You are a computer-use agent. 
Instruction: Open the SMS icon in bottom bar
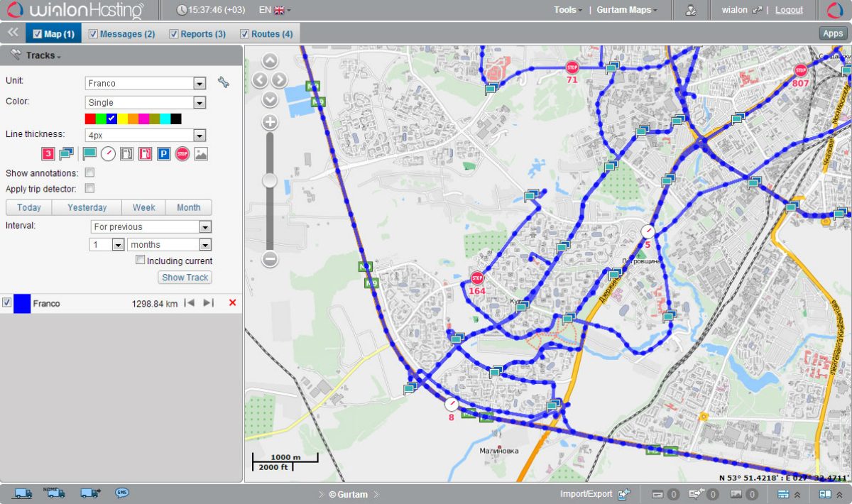click(x=122, y=493)
